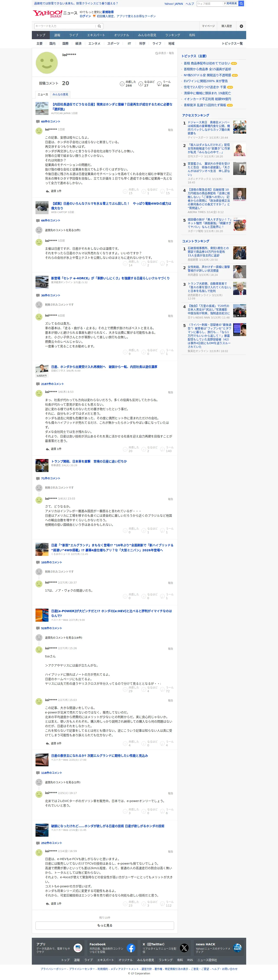This screenshot has width=278, height=980.
Task: Click the Facebook icon in footer
Action: tap(131, 948)
